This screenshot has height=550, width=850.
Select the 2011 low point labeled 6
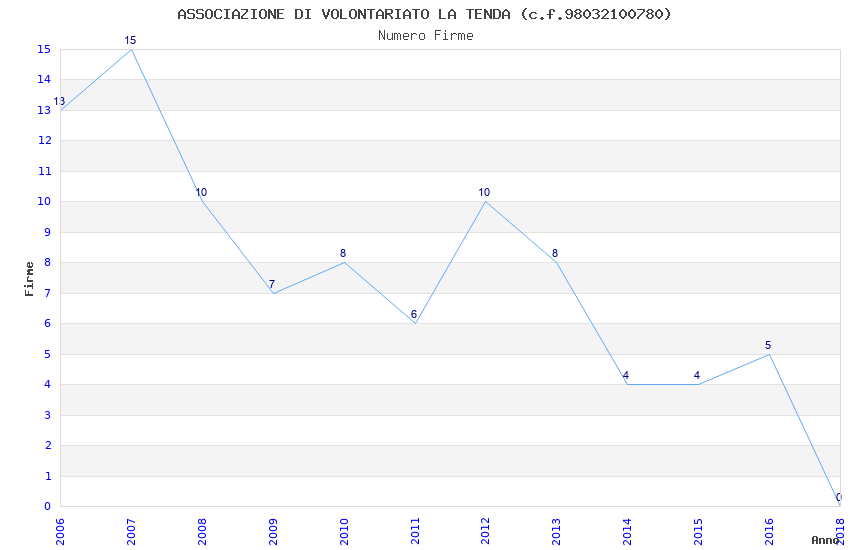[x=415, y=323]
